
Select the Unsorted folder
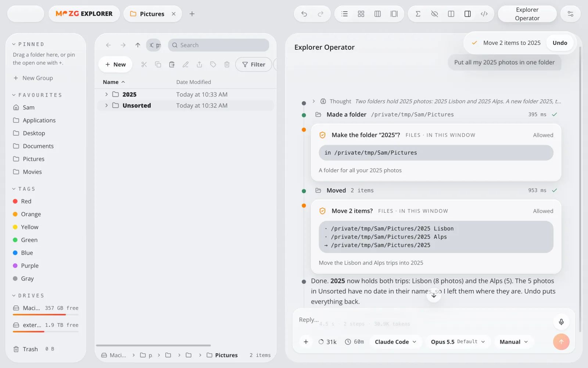tap(186, 105)
